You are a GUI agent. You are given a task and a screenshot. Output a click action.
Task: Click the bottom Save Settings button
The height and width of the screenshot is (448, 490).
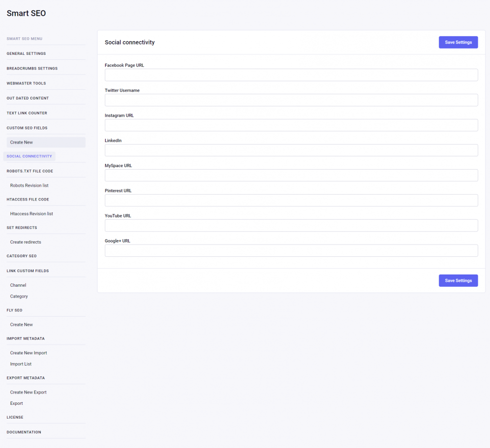coord(458,280)
